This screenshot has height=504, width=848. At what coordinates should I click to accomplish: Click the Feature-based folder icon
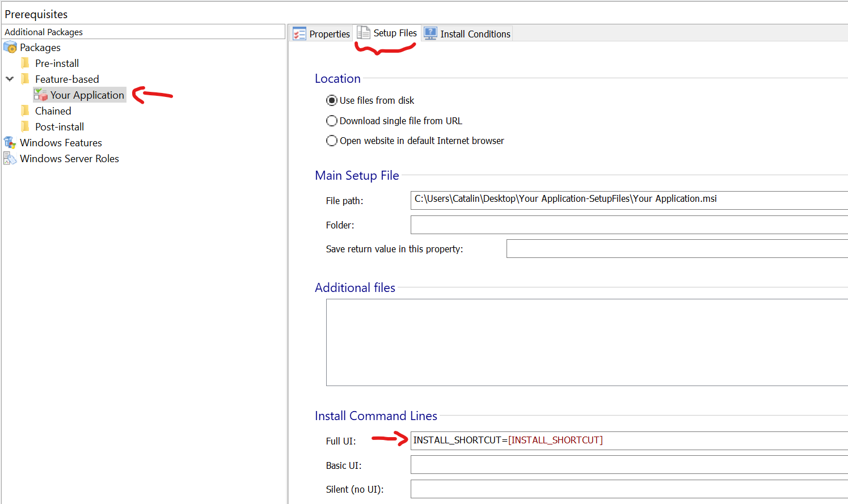(x=25, y=79)
